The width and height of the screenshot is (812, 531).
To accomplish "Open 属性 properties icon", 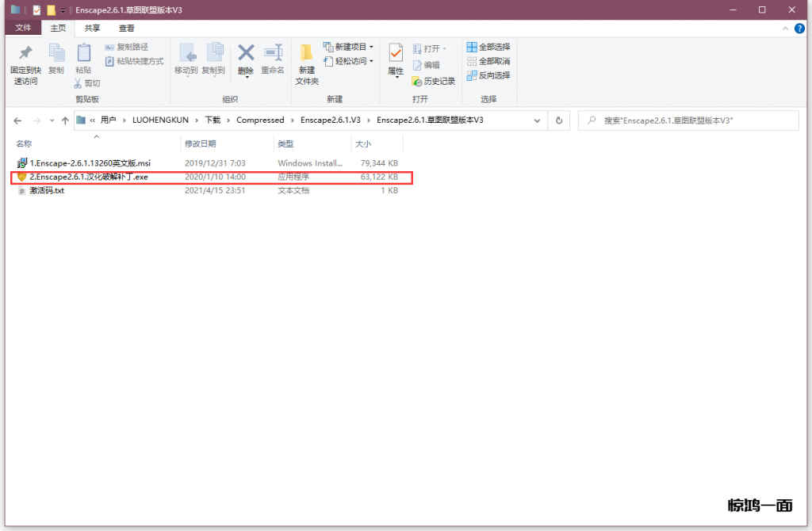I will coord(396,54).
